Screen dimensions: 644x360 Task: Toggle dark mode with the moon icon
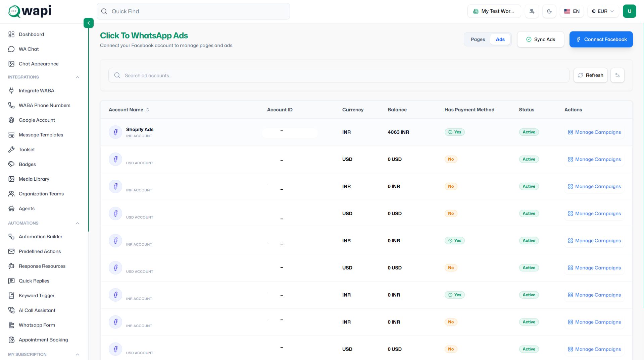coord(549,11)
